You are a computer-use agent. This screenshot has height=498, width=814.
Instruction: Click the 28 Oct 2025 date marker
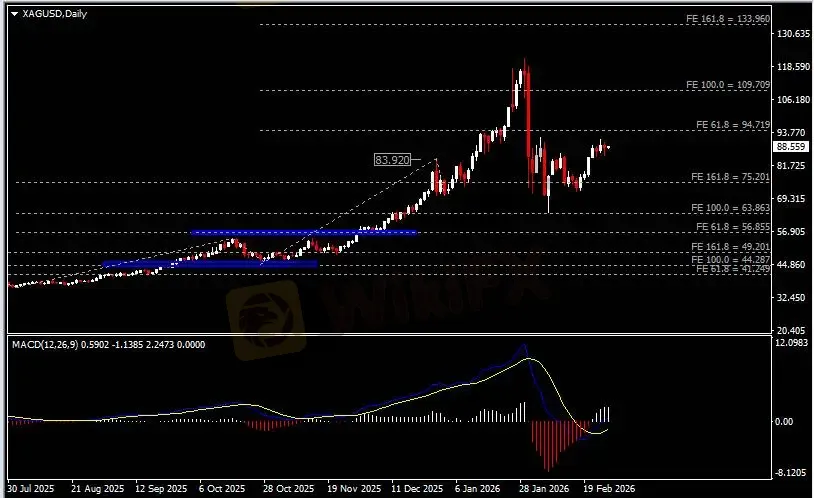tap(289, 489)
